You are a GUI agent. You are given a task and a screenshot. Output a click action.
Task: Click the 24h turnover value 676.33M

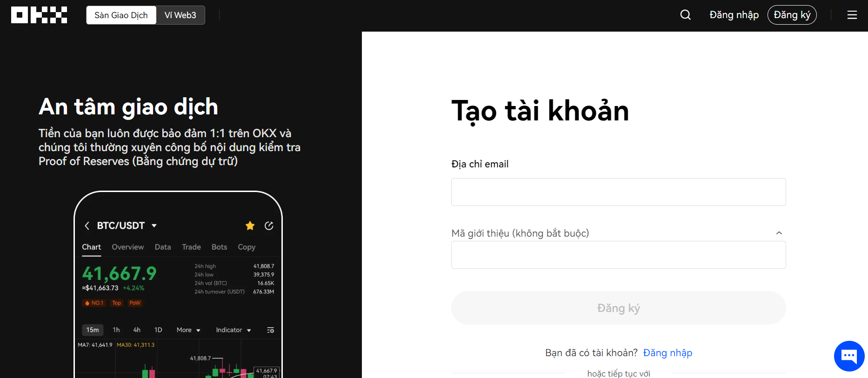click(x=264, y=292)
